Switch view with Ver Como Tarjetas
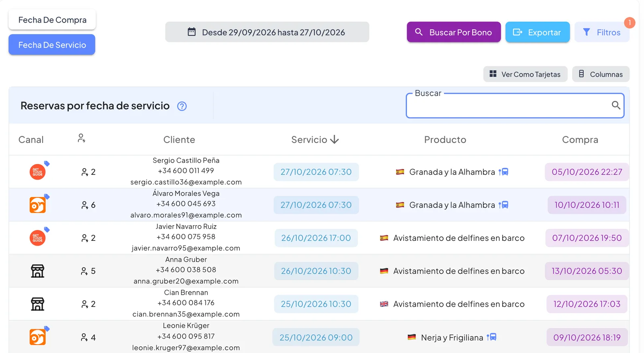Screen dimensions: 644x353 (x=525, y=74)
